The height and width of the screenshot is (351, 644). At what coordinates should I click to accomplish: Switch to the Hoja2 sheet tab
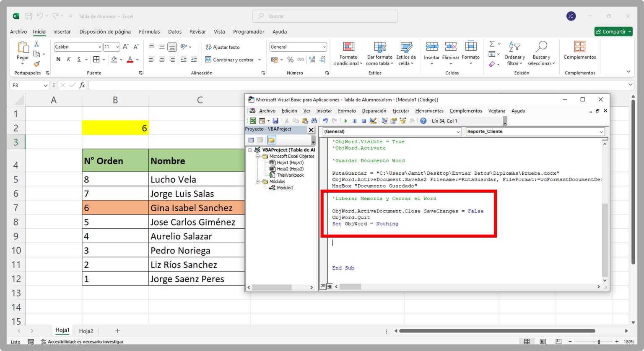coord(86,331)
